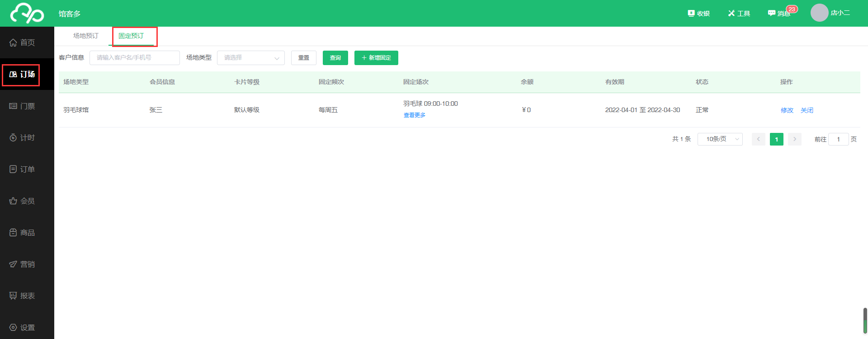Click the 馆客多 app title

click(70, 14)
